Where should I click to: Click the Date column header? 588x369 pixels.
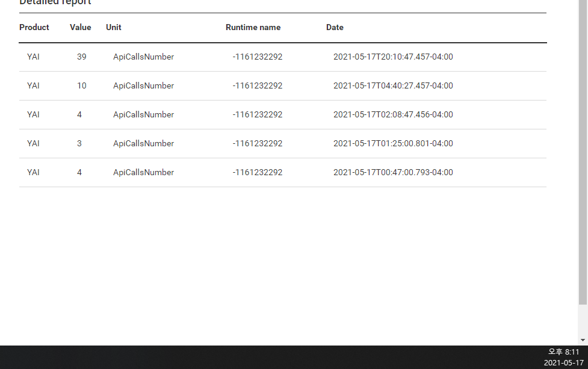pyautogui.click(x=335, y=27)
